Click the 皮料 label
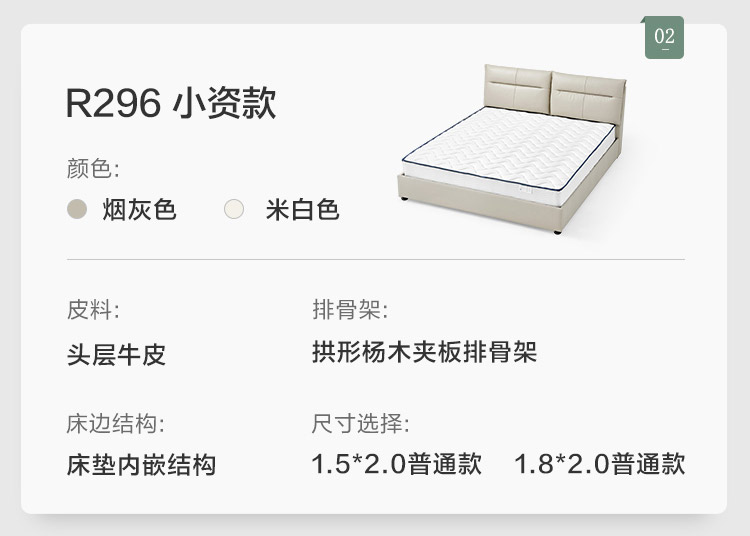Screen dimensions: 750x536 tap(93, 310)
